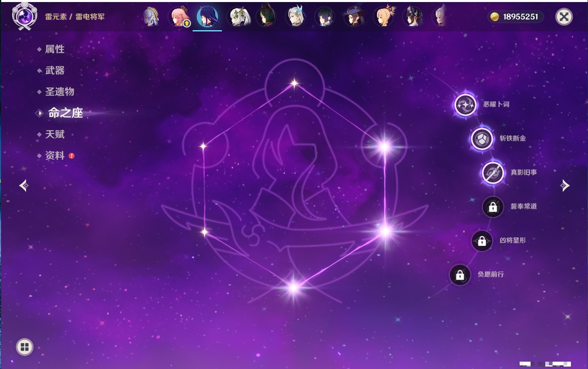The width and height of the screenshot is (588, 369).
Task: Open the 恶曜卜词 constellation icon
Action: 465,105
